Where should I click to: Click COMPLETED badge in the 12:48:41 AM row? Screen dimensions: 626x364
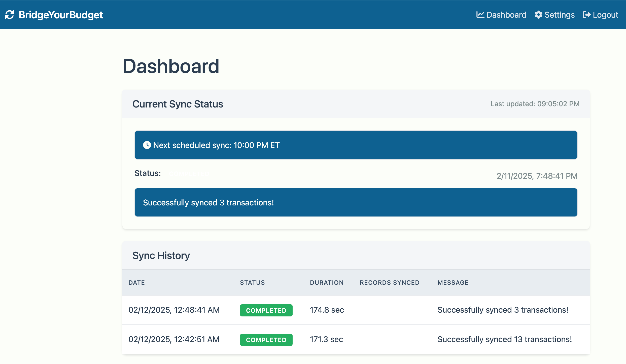[266, 310]
